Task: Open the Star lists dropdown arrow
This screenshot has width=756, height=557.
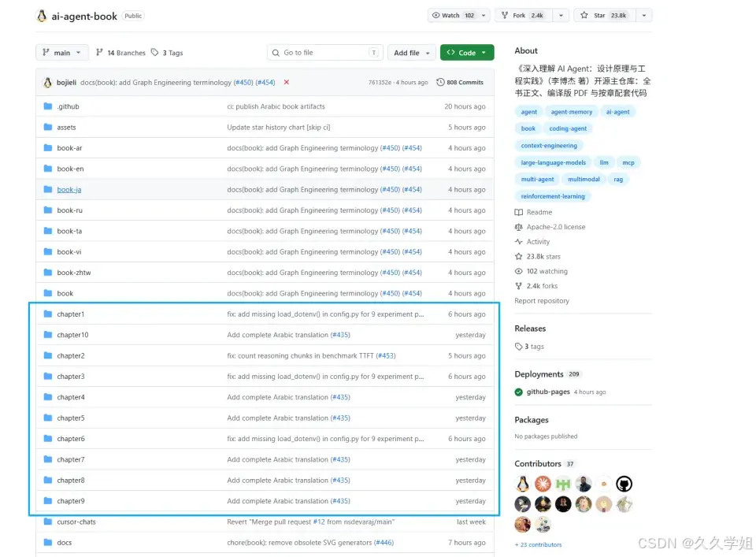Action: (644, 16)
